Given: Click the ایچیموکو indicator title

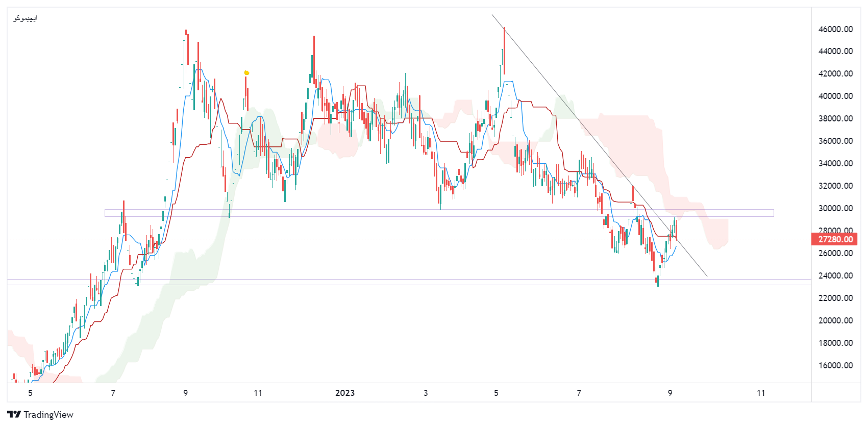Looking at the screenshot, I should tap(25, 18).
